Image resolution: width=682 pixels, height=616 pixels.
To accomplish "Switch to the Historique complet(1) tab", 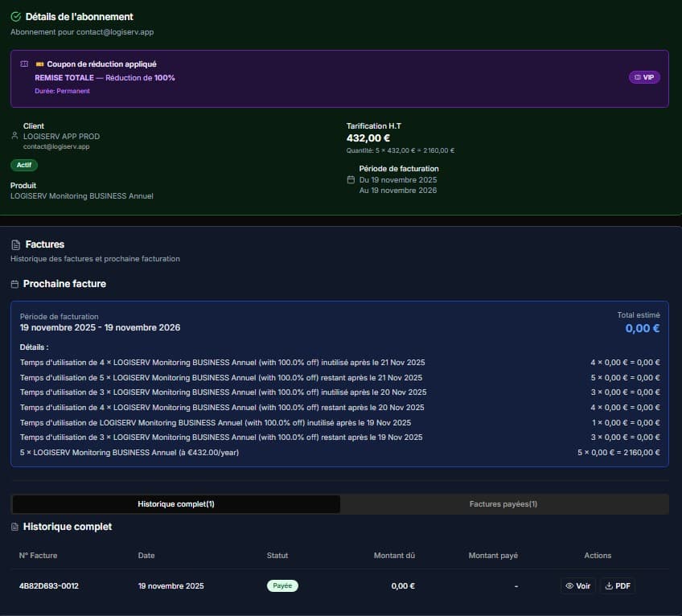I will pyautogui.click(x=176, y=504).
